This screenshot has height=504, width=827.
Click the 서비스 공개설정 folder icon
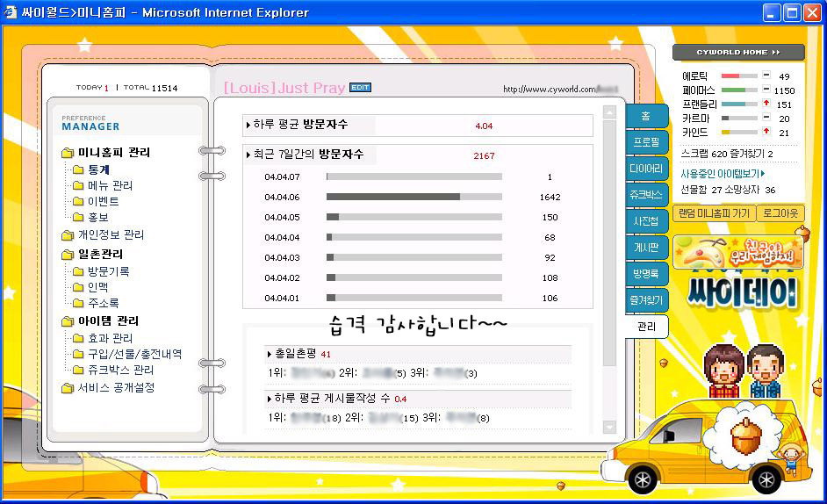pos(68,388)
